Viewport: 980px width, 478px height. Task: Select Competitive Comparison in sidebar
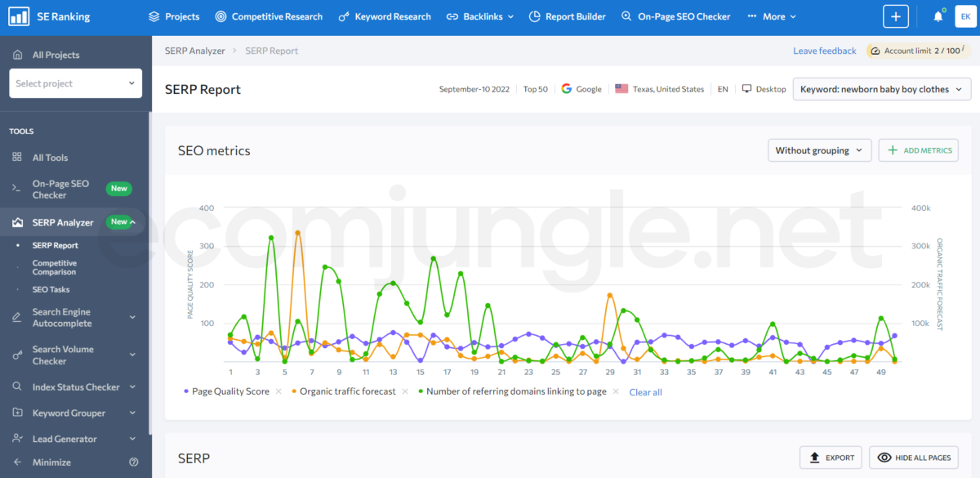[55, 267]
